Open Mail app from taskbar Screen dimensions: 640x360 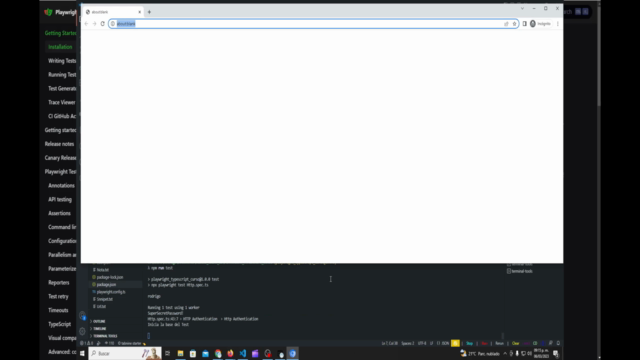point(205,354)
